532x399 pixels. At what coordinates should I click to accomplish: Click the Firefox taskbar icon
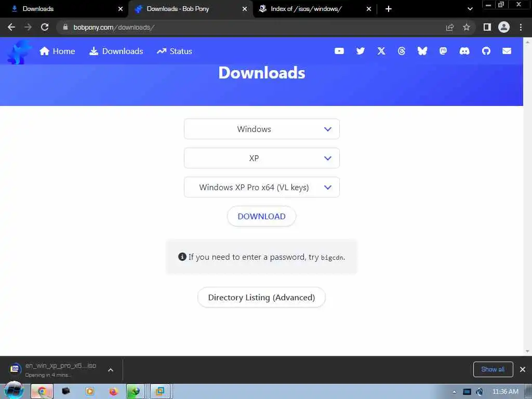pos(113,392)
